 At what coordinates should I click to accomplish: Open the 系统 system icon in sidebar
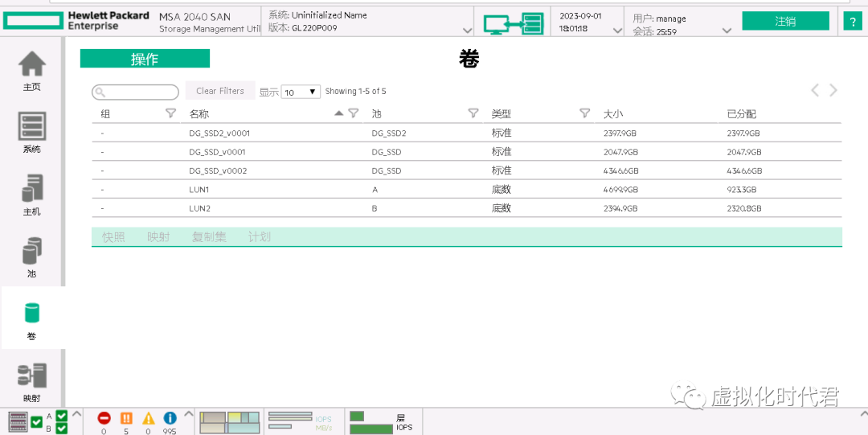[32, 125]
